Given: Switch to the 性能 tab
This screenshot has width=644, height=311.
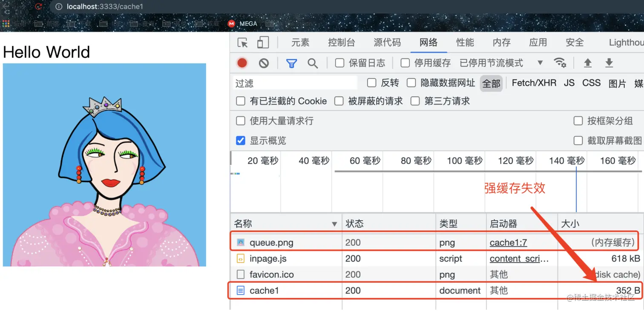Looking at the screenshot, I should click(465, 43).
